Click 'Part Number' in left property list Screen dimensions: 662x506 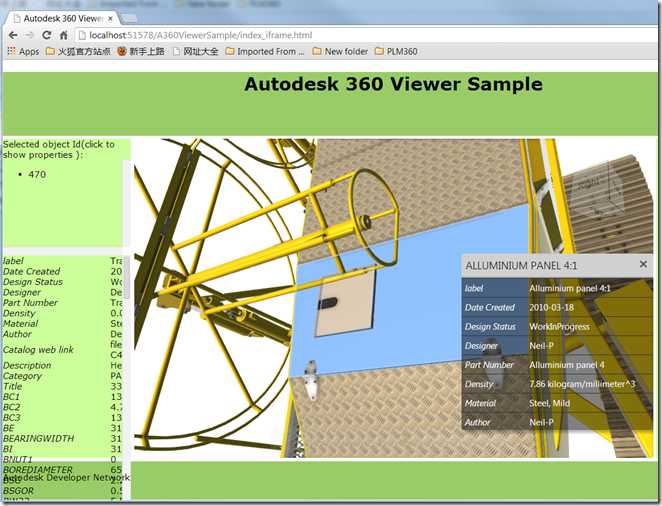pos(30,303)
